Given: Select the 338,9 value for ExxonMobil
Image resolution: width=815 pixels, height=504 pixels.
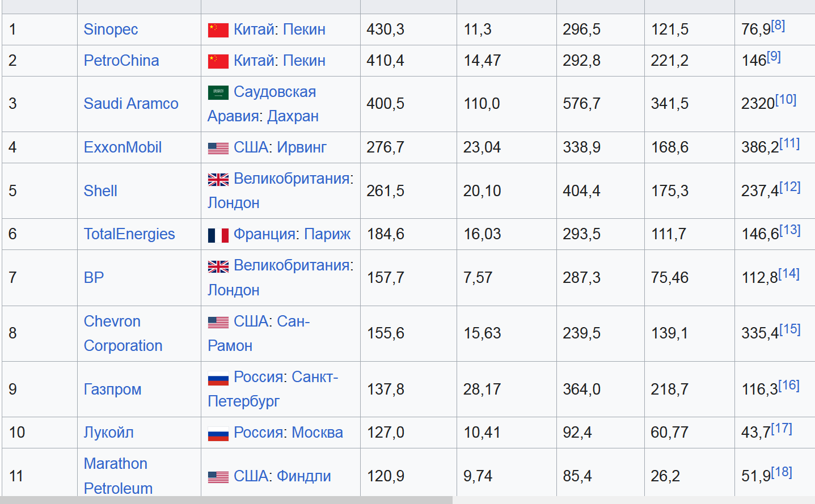Looking at the screenshot, I should pyautogui.click(x=582, y=147).
